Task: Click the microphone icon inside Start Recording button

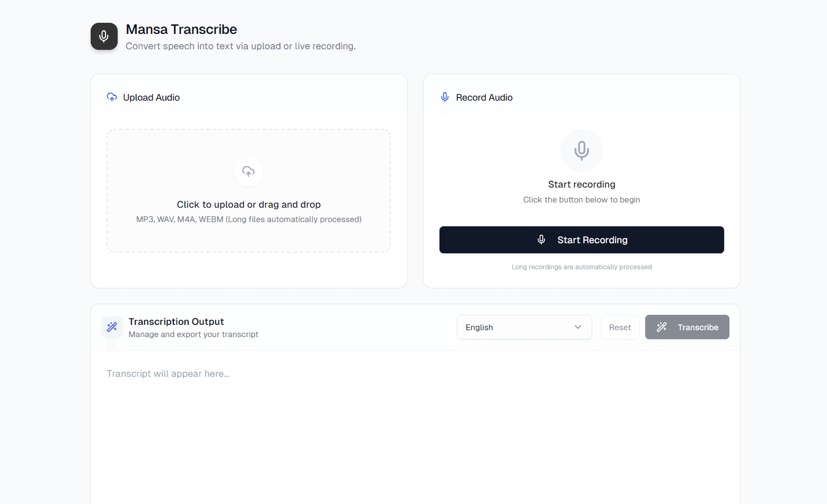Action: [541, 240]
